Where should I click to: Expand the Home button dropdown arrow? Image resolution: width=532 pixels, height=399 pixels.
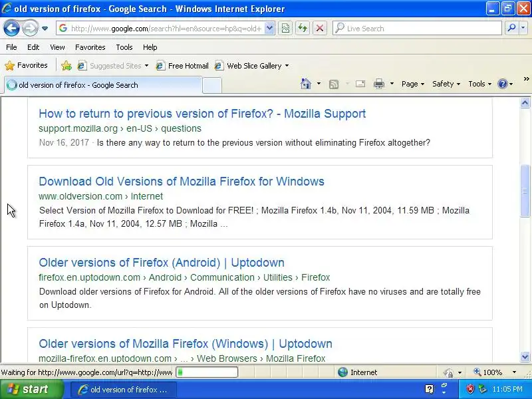pos(319,84)
